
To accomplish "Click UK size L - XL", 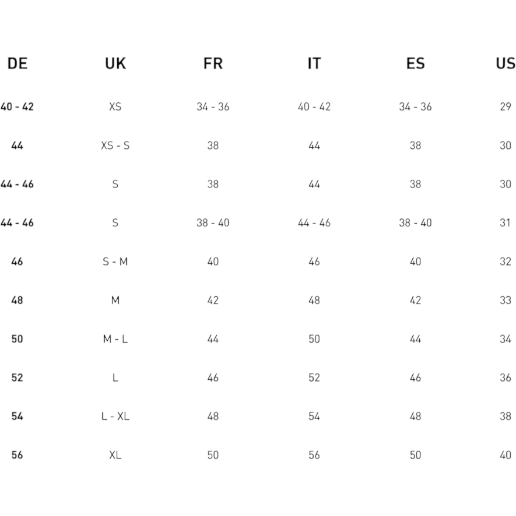I will 115,416.
